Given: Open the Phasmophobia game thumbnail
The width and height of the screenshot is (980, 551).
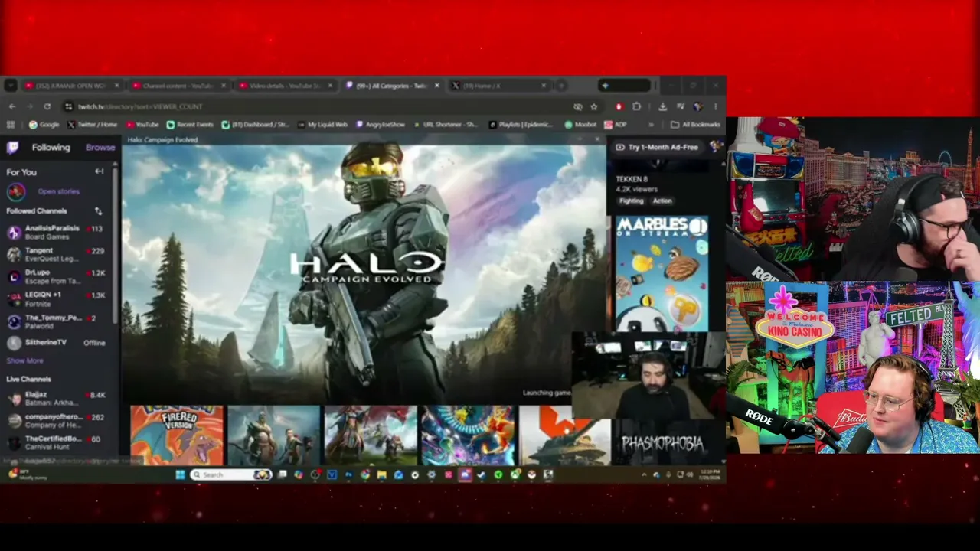Looking at the screenshot, I should (662, 443).
